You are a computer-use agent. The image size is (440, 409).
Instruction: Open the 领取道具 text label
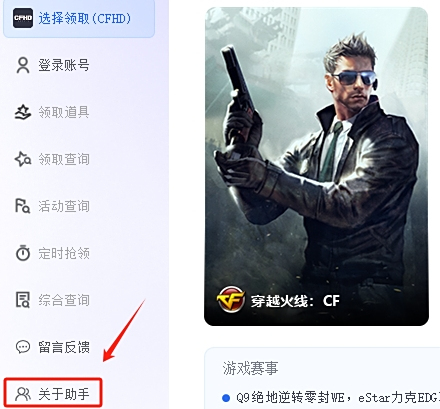[64, 112]
